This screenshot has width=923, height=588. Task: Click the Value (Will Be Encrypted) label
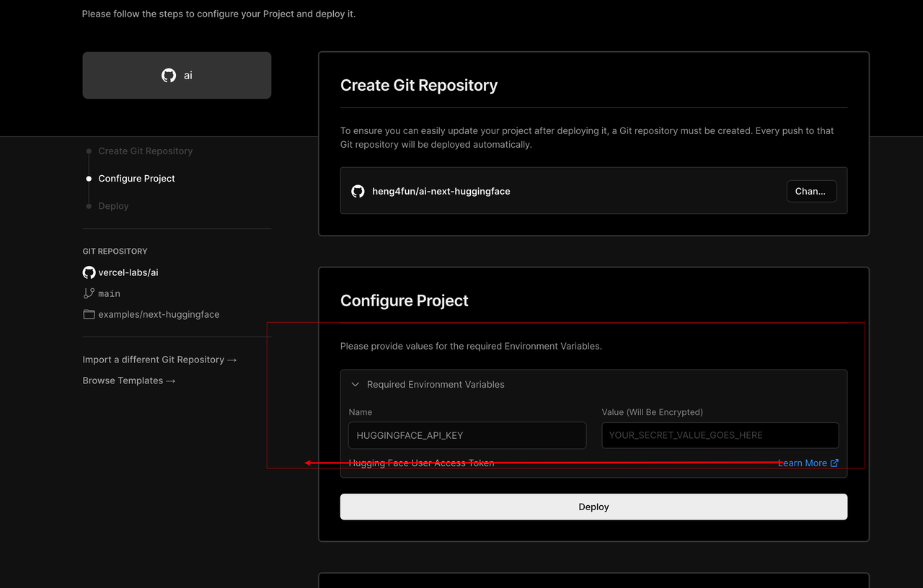[653, 412]
